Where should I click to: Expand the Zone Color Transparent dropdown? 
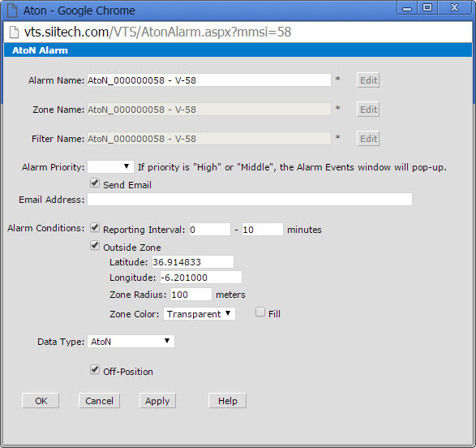pyautogui.click(x=199, y=314)
